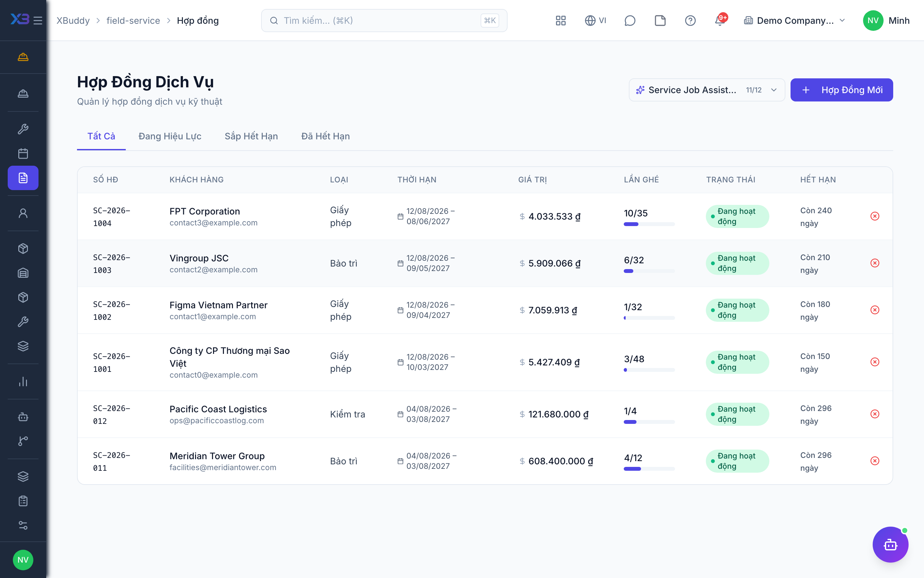Open the sliders settings icon in sidebar
Image resolution: width=924 pixels, height=578 pixels.
pos(23,525)
